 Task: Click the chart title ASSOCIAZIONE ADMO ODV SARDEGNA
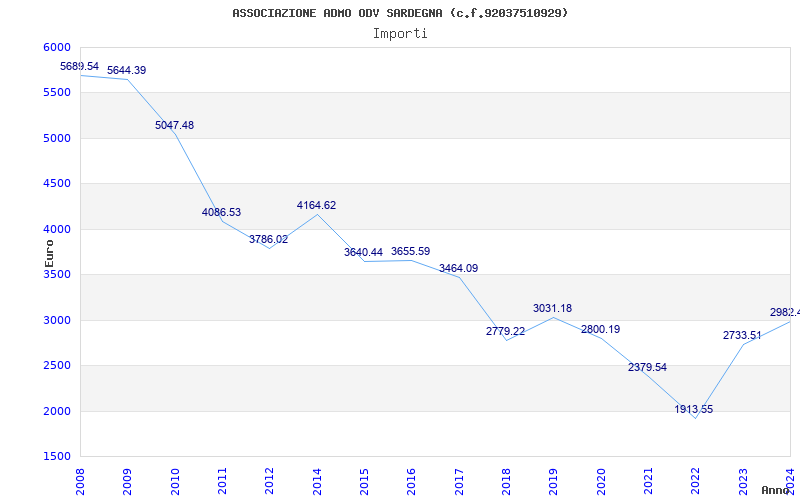[x=400, y=13]
